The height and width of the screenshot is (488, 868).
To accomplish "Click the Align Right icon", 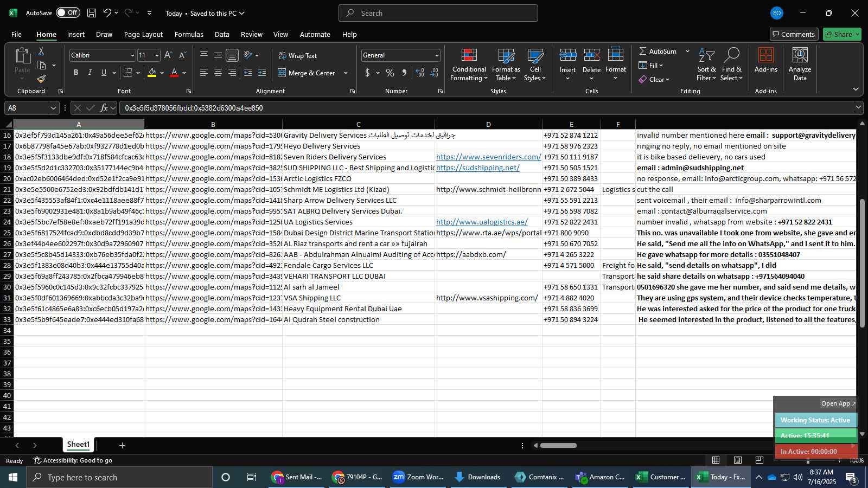I will 232,73.
